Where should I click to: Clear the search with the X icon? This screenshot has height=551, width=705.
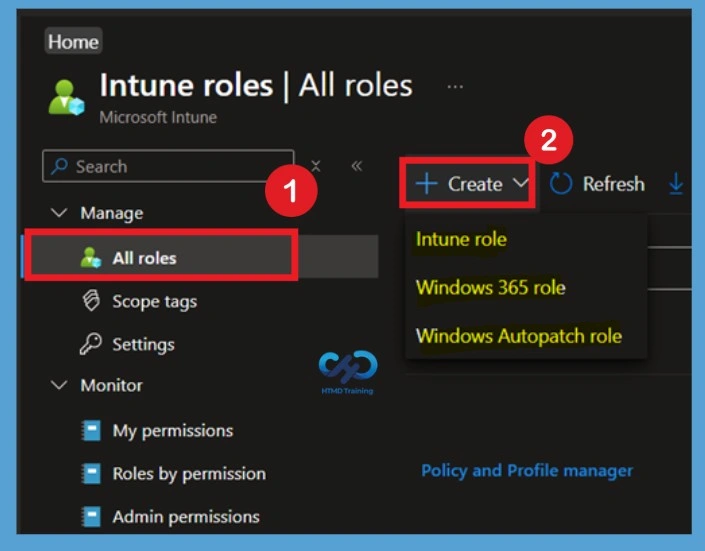pos(316,166)
